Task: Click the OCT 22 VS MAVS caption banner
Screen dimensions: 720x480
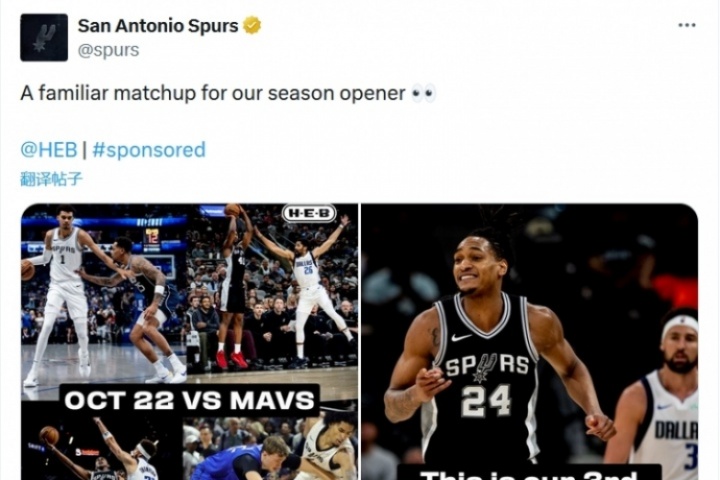Action: [189, 400]
